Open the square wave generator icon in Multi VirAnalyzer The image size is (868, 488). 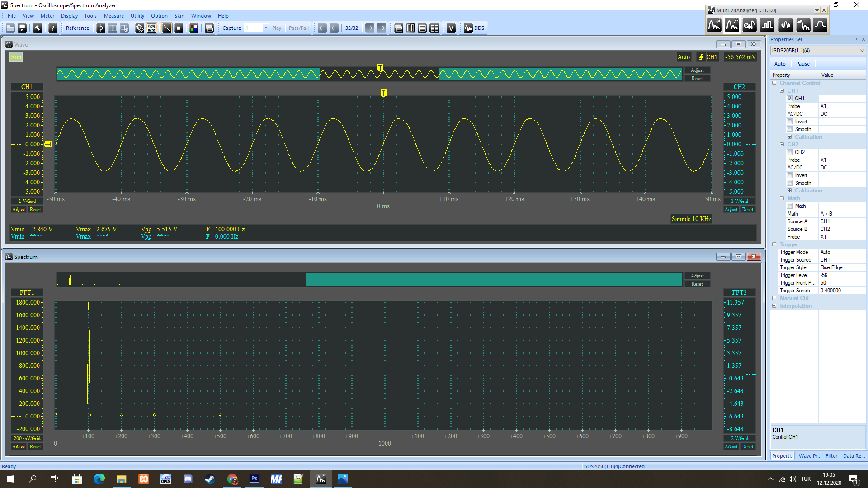[x=767, y=25]
